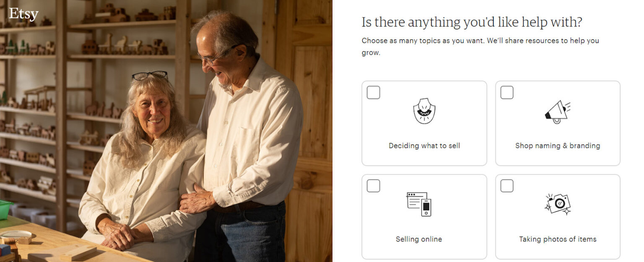
Task: Click the Taking photos of items label
Action: [x=558, y=239]
